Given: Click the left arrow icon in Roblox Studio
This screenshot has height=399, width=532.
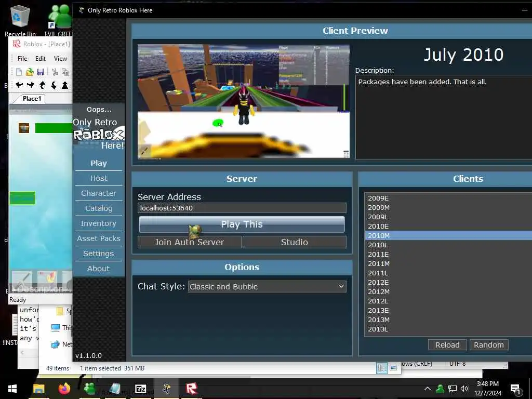Looking at the screenshot, I should point(19,85).
